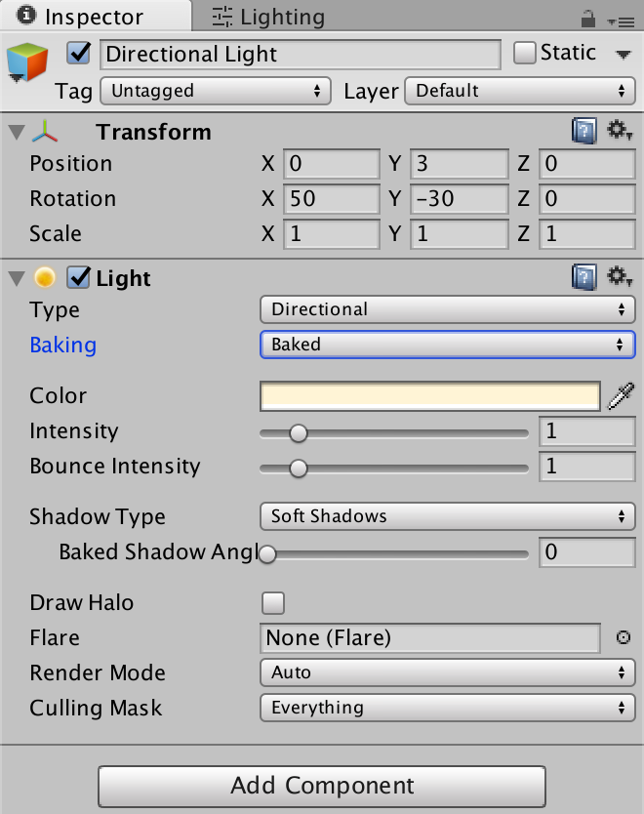Open the Type dropdown showing Directional
This screenshot has height=814, width=644.
tap(447, 309)
